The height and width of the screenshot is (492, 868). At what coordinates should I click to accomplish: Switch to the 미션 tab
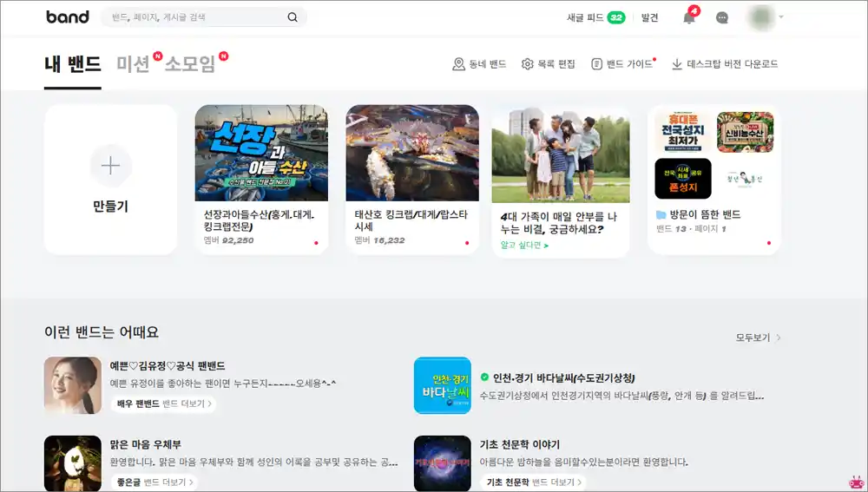click(x=133, y=64)
